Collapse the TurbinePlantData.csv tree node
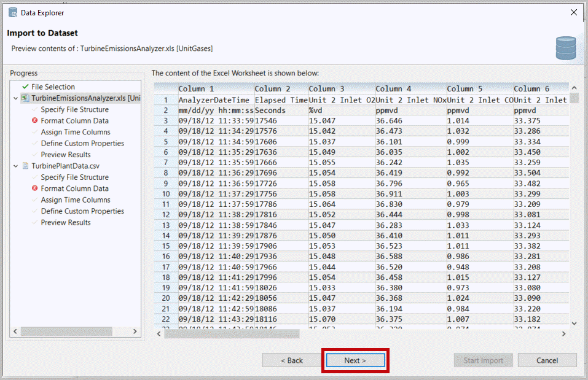Image resolution: width=588 pixels, height=380 pixels. coord(15,166)
